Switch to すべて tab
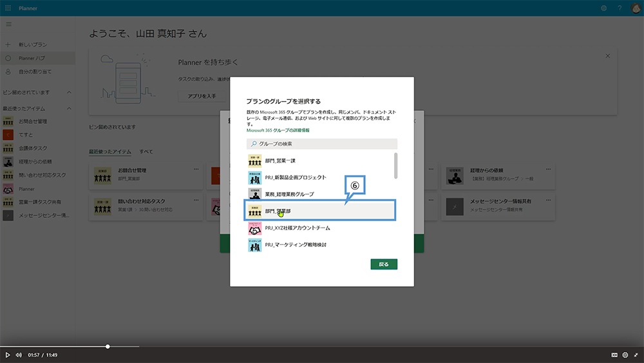This screenshot has height=363, width=644. click(146, 152)
